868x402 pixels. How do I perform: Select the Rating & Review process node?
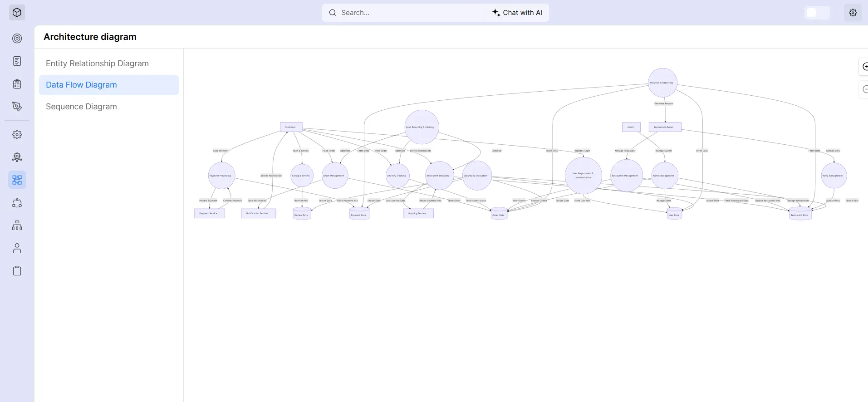(x=302, y=176)
